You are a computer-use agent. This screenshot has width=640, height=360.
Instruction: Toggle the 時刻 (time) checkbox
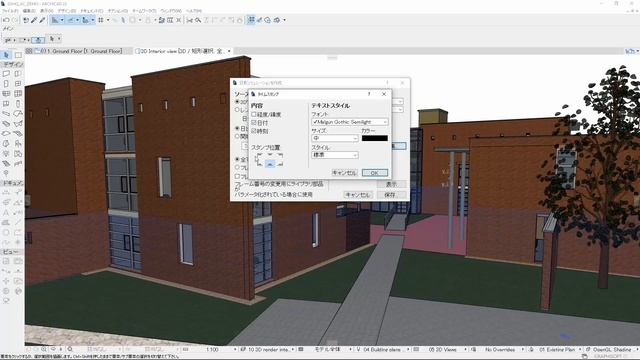(254, 131)
